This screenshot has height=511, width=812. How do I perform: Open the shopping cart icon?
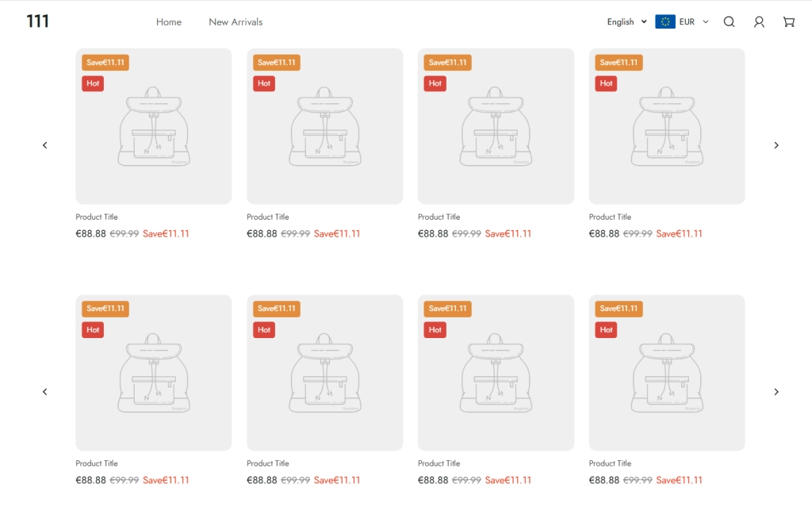tap(788, 22)
